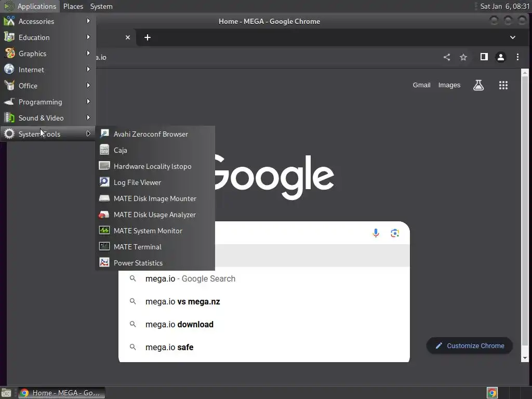
Task: Open the Sound & Video category
Action: (48, 118)
